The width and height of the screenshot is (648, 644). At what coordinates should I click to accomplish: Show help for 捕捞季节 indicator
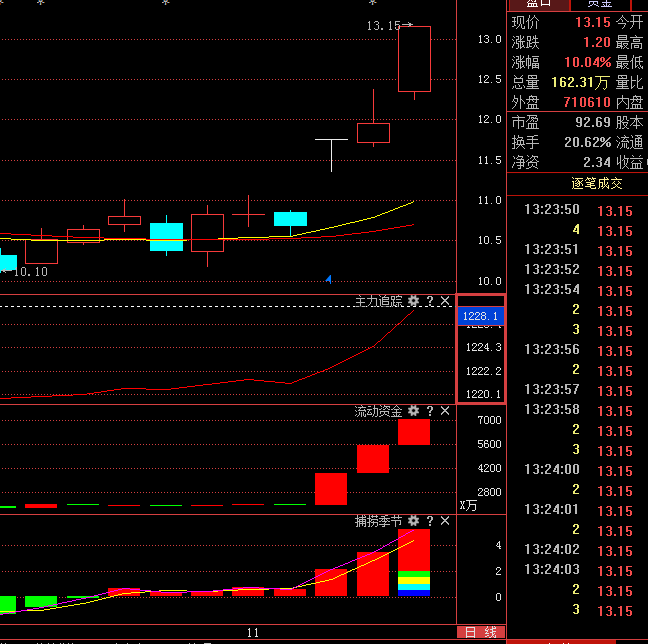(x=430, y=521)
